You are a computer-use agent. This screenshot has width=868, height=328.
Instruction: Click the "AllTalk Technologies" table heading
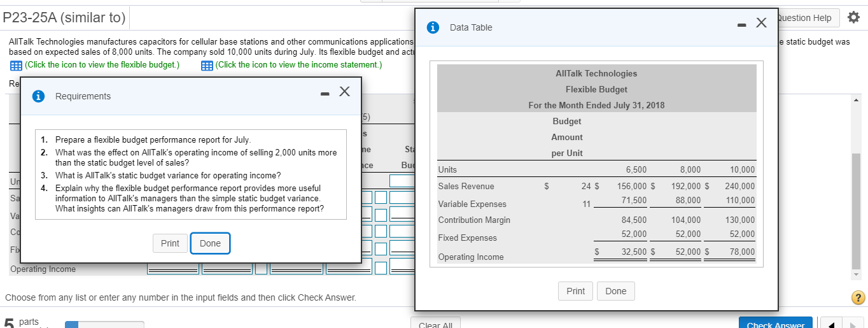pos(596,74)
